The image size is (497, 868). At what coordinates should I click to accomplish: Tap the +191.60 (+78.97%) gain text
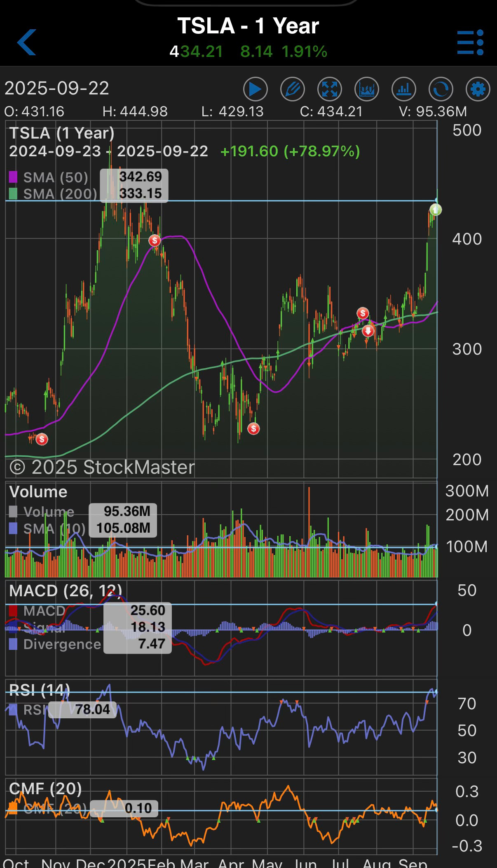pos(290,151)
